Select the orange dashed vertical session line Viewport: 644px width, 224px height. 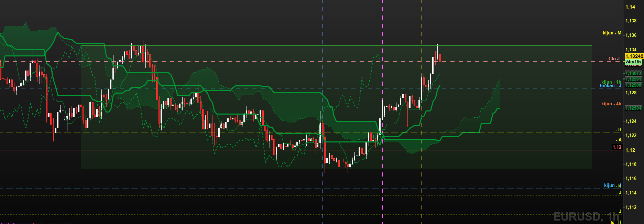[422, 193]
